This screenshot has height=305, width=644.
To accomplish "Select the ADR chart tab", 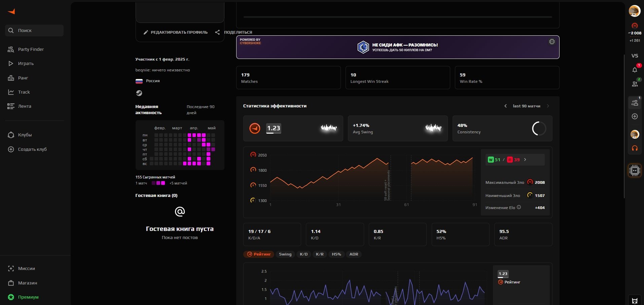I will click(x=354, y=254).
